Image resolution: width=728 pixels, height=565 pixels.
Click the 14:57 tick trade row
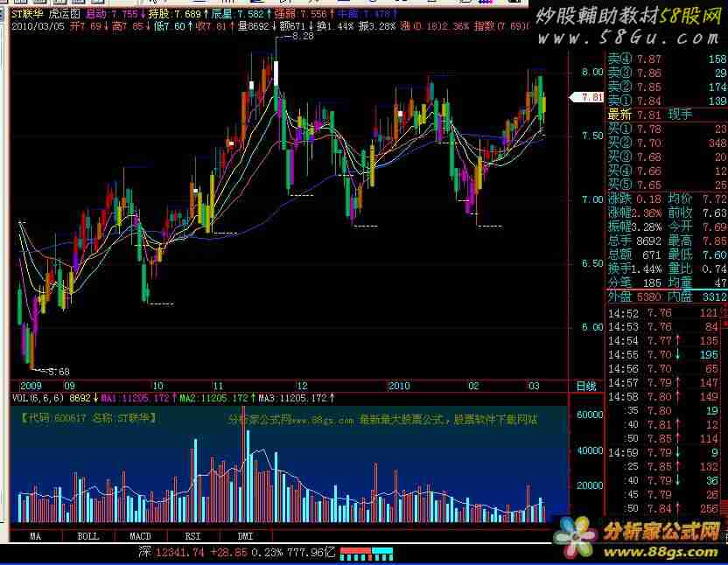tap(664, 383)
